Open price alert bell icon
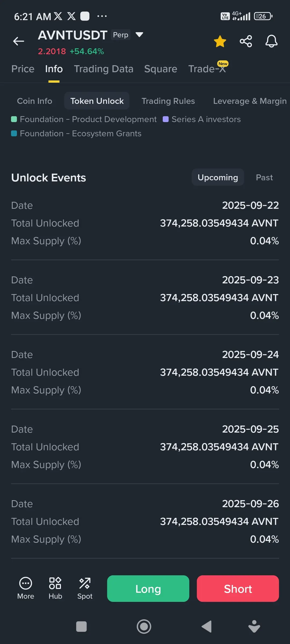The height and width of the screenshot is (644, 290). point(271,41)
